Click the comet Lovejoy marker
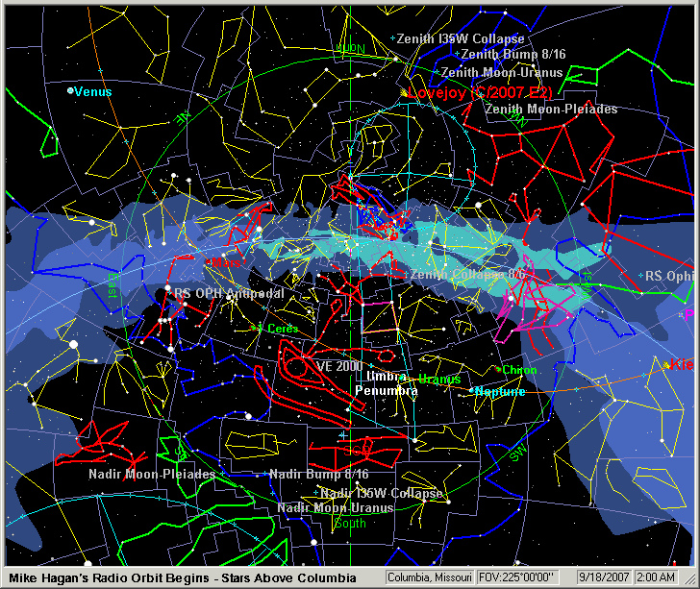This screenshot has height=589, width=700. click(403, 93)
